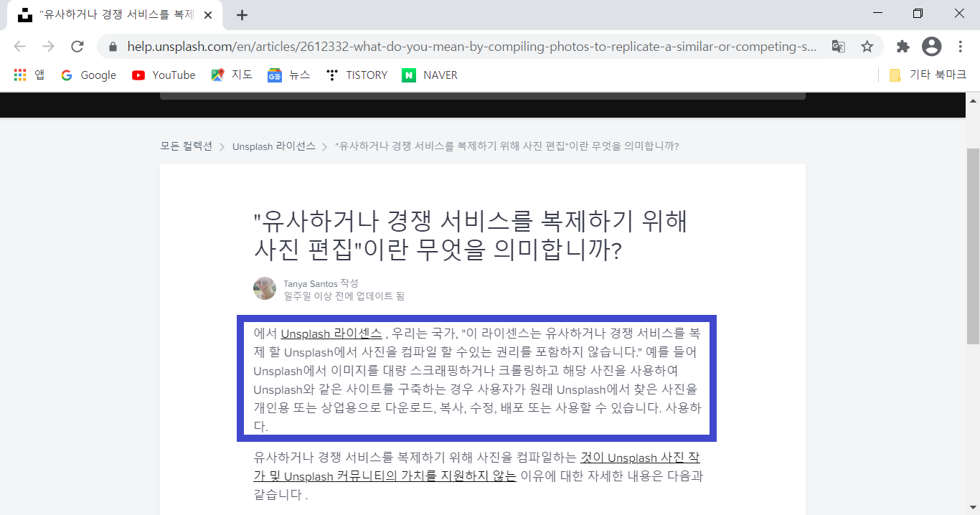980x515 pixels.
Task: Open Chrome's three-dot menu
Action: pyautogui.click(x=961, y=47)
